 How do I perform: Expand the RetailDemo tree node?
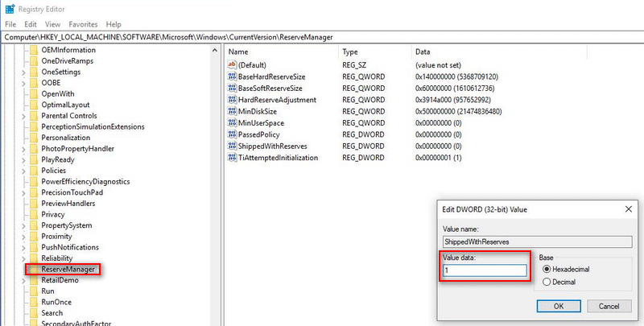[24, 280]
